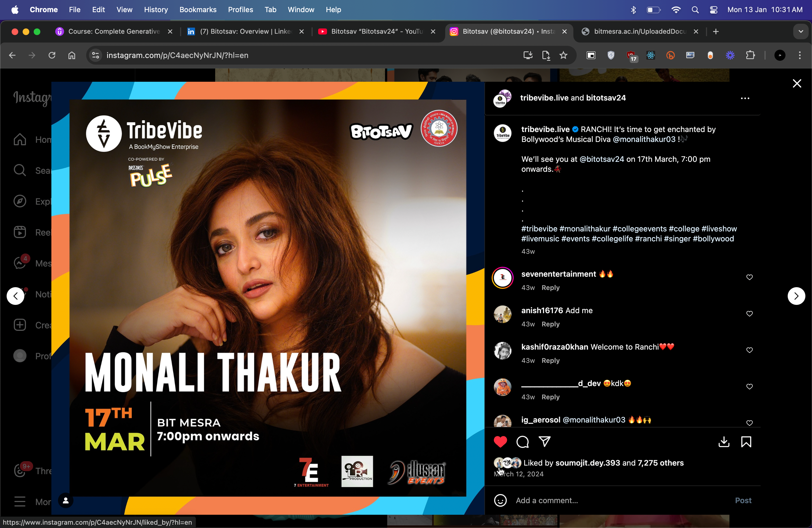812x528 pixels.
Task: Open the Chrome profile avatar
Action: click(x=780, y=55)
